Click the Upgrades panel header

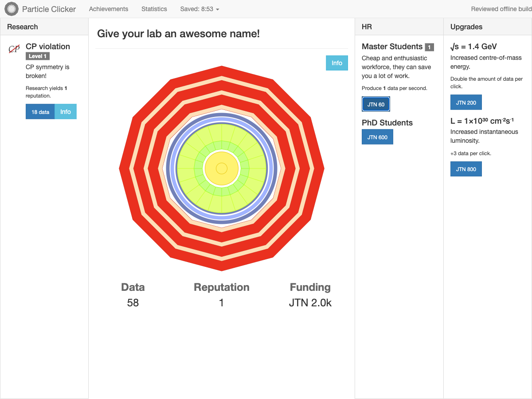tap(488, 27)
